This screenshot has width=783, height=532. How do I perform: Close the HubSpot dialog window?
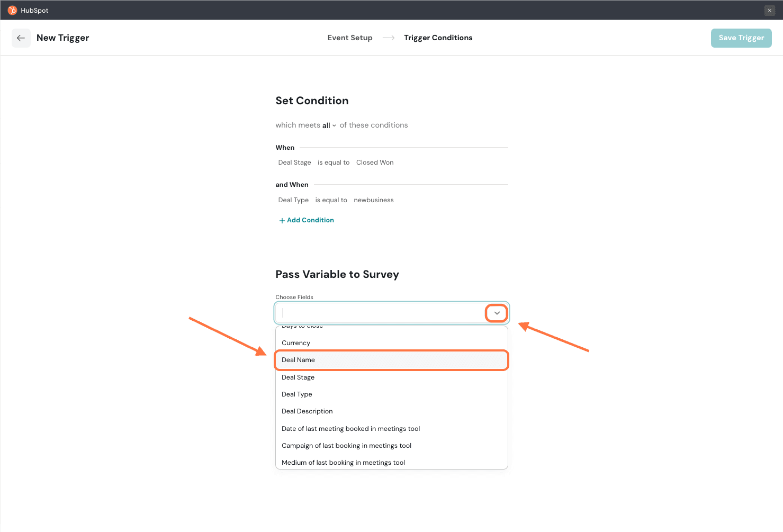coord(769,11)
